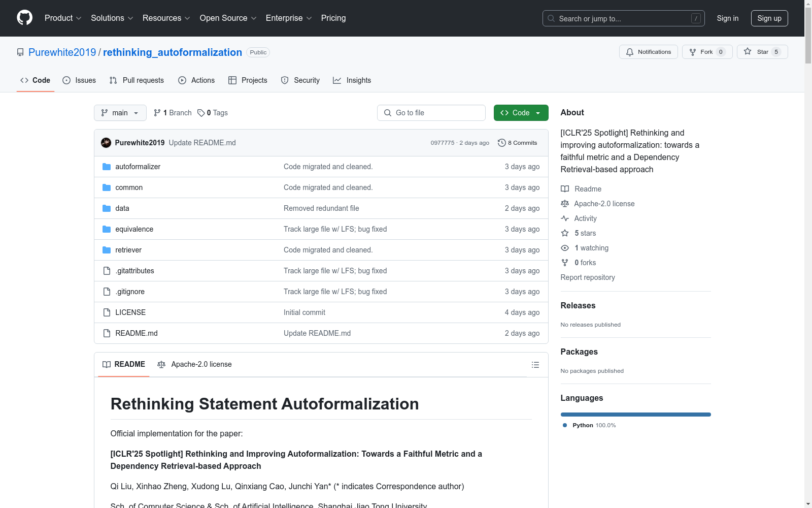Viewport: 812px width, 508px height.
Task: Click the Sign in link
Action: pos(728,18)
